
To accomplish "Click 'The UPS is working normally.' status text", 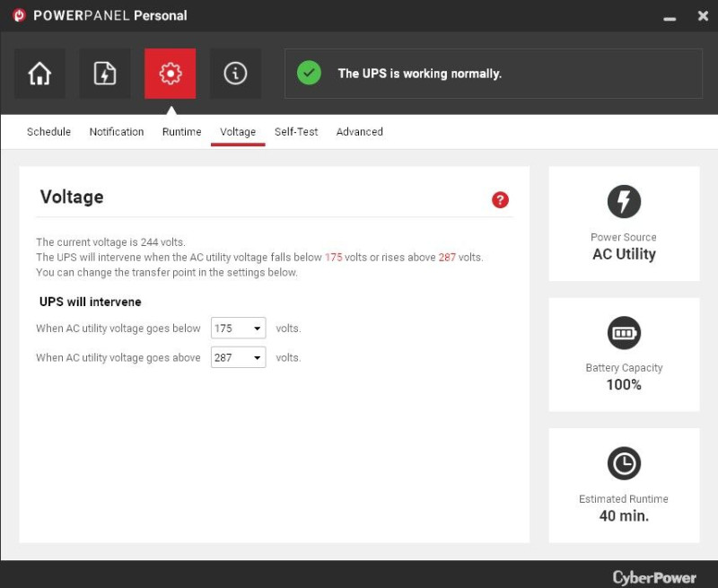I will pos(419,74).
